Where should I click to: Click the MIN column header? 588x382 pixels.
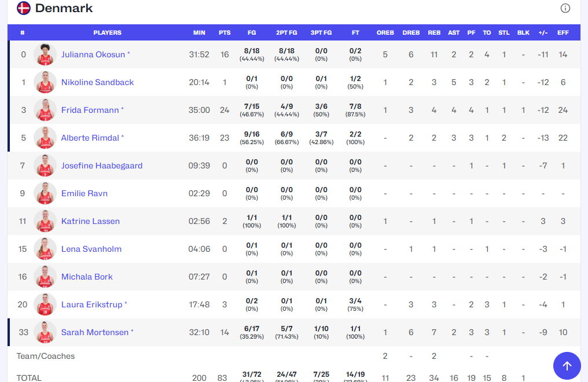(199, 32)
